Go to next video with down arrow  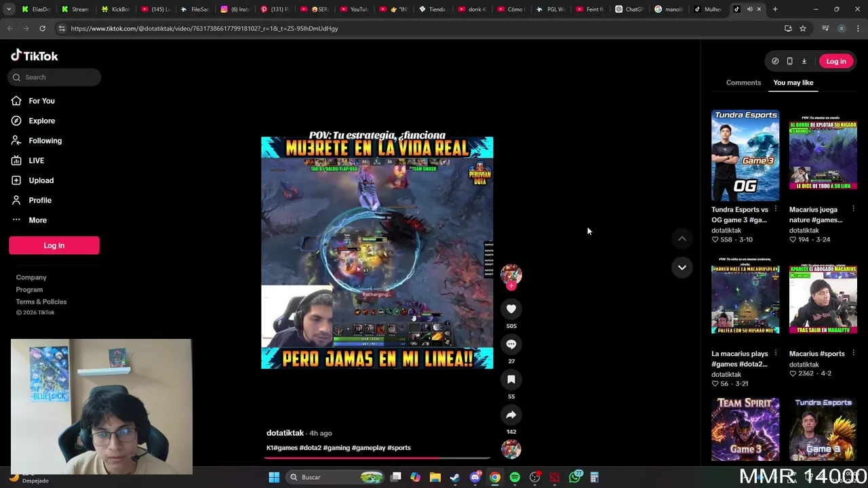click(x=682, y=268)
